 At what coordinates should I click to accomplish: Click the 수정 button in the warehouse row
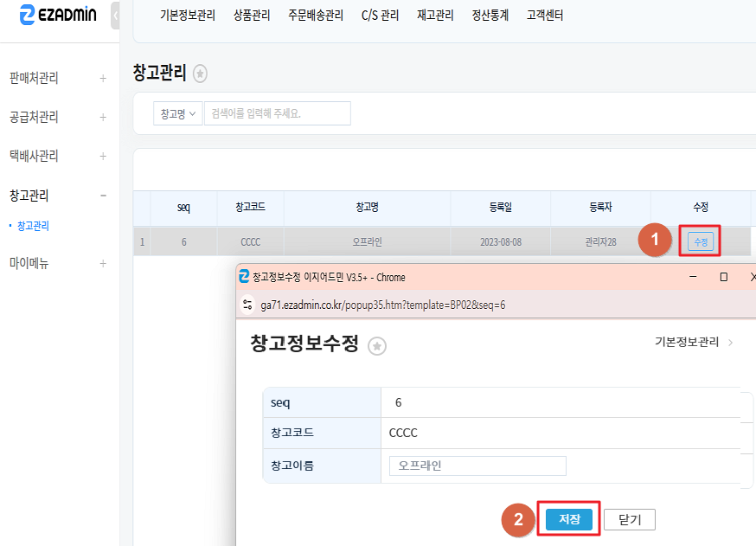tap(700, 241)
